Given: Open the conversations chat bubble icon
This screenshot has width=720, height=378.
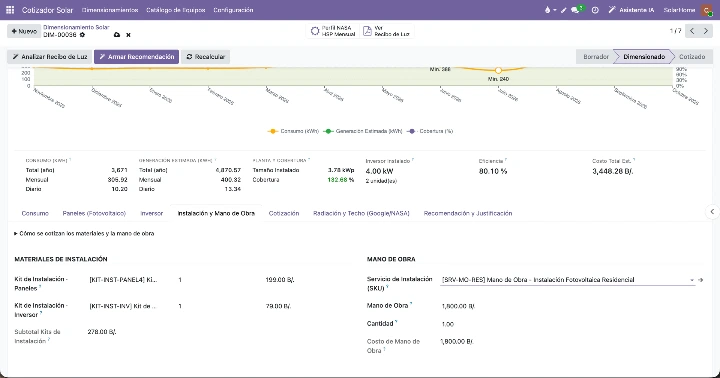Looking at the screenshot, I should tap(575, 10).
